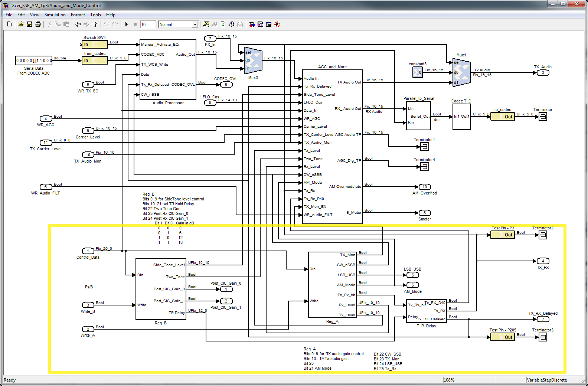Navigate back with the left arrow icon
Image resolution: width=588 pixels, height=386 pixels.
click(78, 24)
